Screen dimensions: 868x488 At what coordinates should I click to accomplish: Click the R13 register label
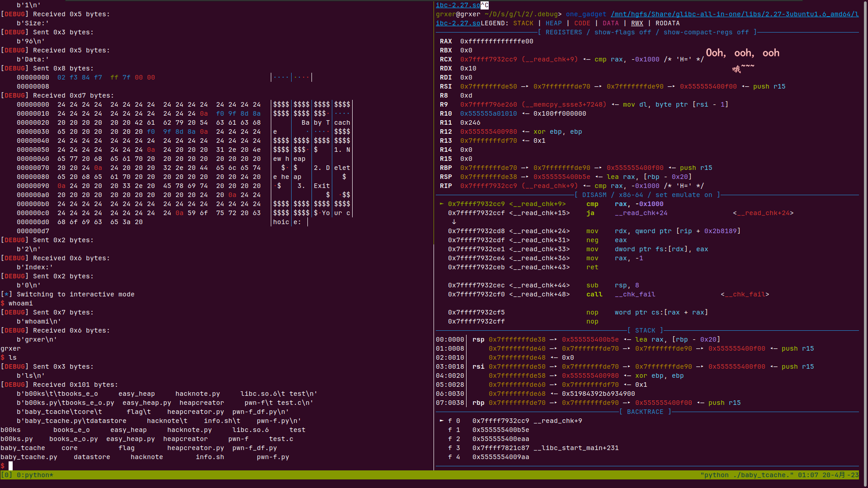click(x=446, y=141)
